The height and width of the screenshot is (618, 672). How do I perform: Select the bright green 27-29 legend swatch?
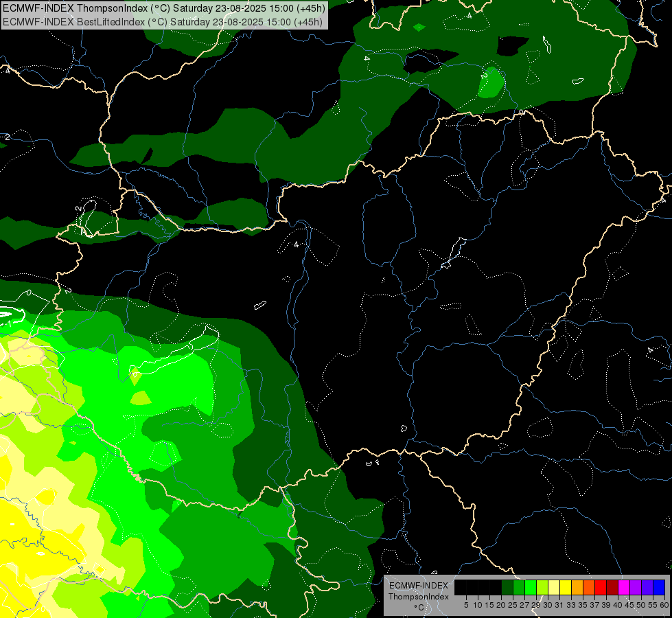(531, 587)
